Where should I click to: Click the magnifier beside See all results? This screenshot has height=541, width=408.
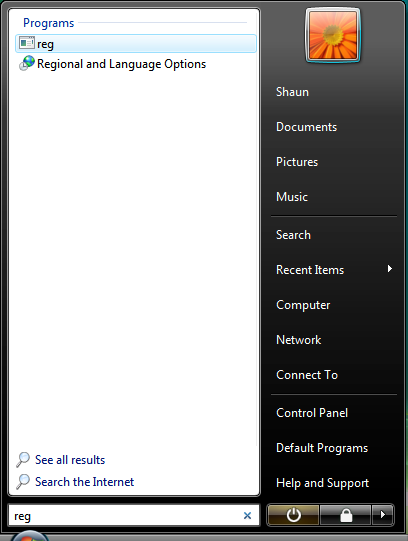tap(23, 460)
